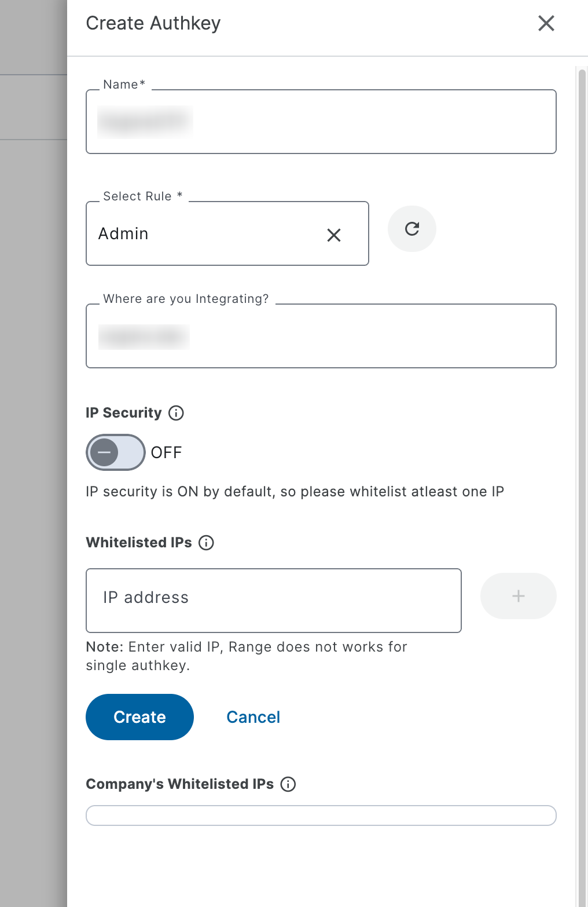Click the IP Security heading text
The width and height of the screenshot is (588, 907).
124,413
